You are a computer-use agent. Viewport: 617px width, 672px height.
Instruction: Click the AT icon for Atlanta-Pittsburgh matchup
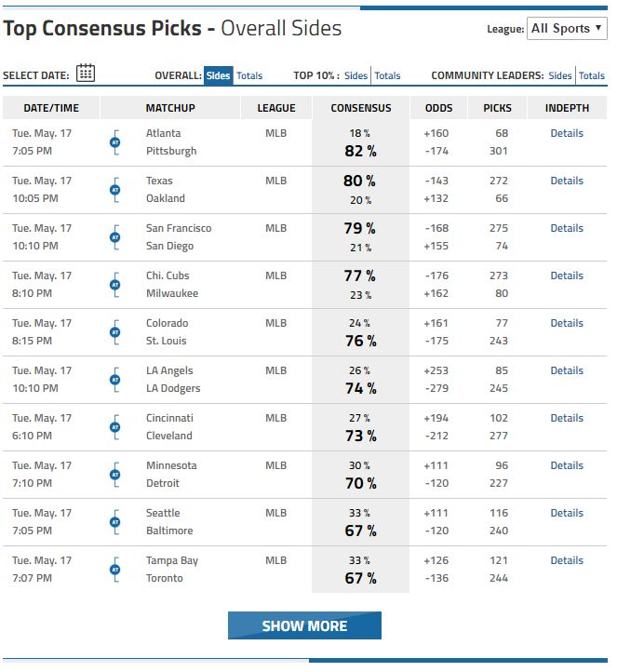(x=115, y=142)
